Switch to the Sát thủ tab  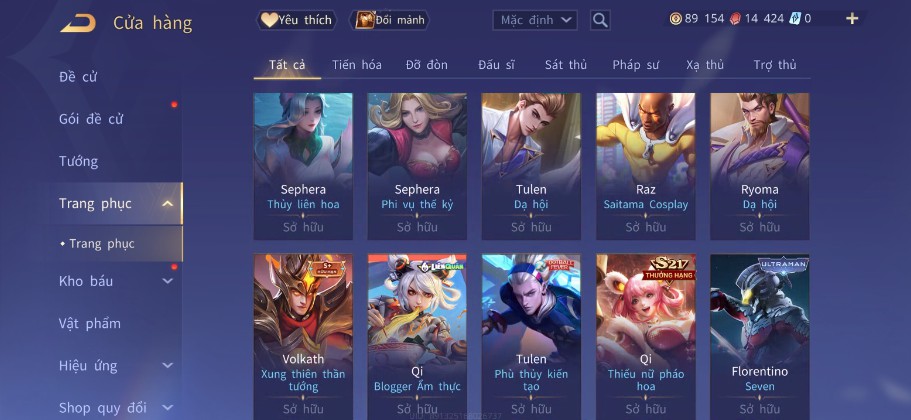click(x=565, y=65)
